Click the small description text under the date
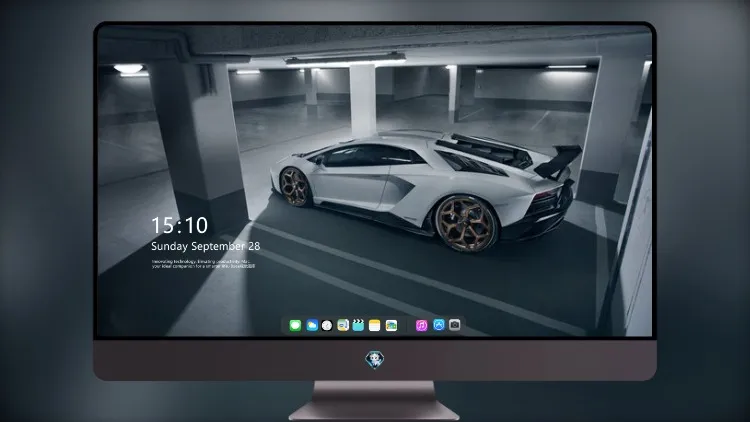This screenshot has height=422, width=750. coord(203,264)
